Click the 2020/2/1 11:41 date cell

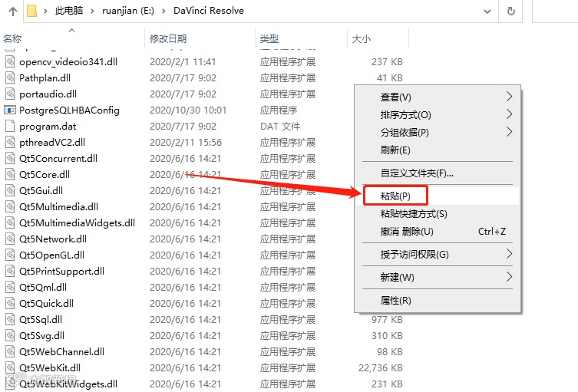click(x=183, y=61)
